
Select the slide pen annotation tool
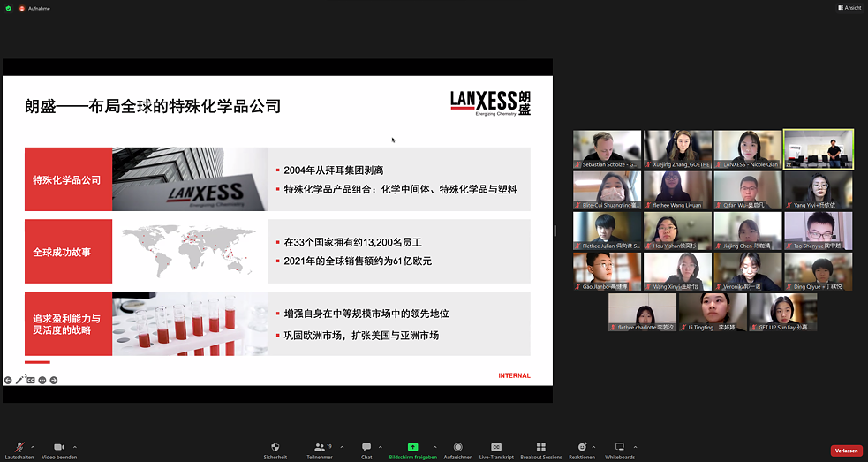point(20,380)
